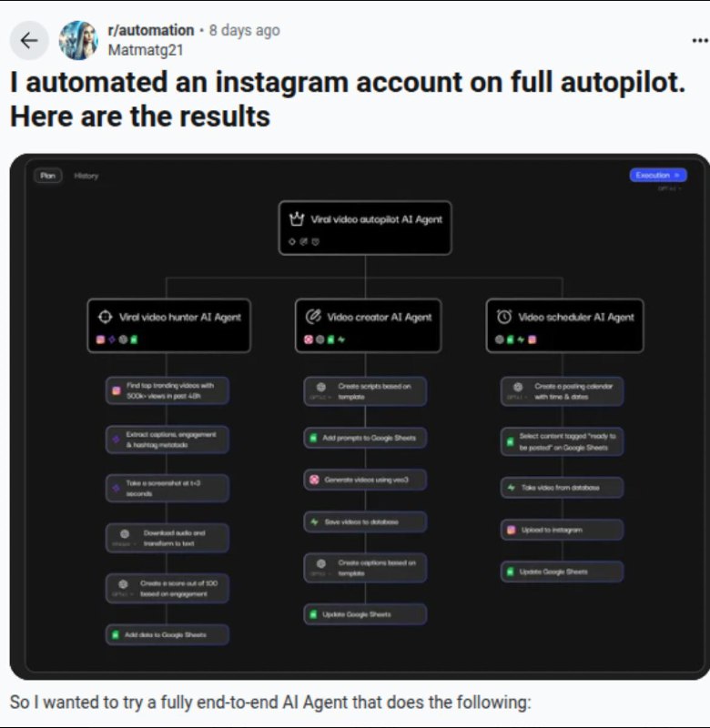Click the back arrow button
Viewport: 710px width, 728px height.
pos(29,40)
